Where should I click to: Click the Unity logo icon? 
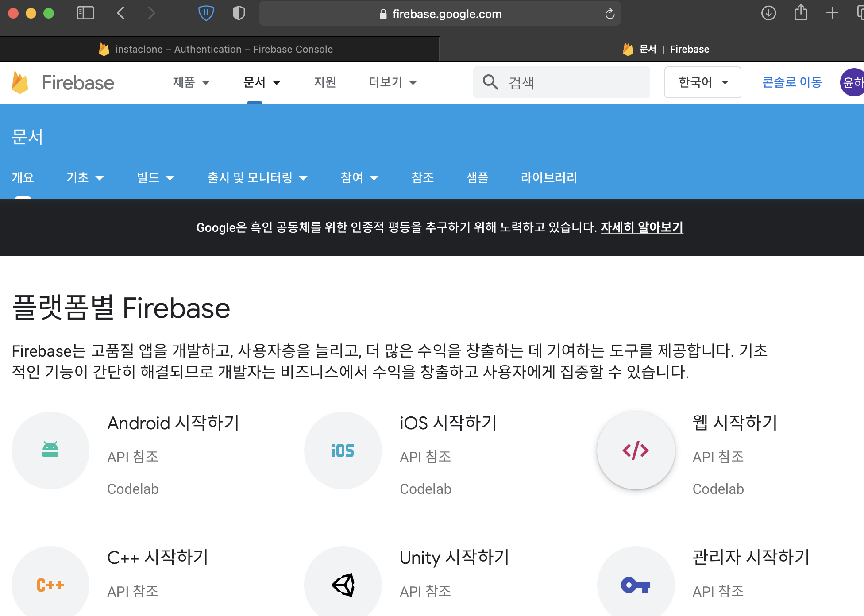(343, 585)
